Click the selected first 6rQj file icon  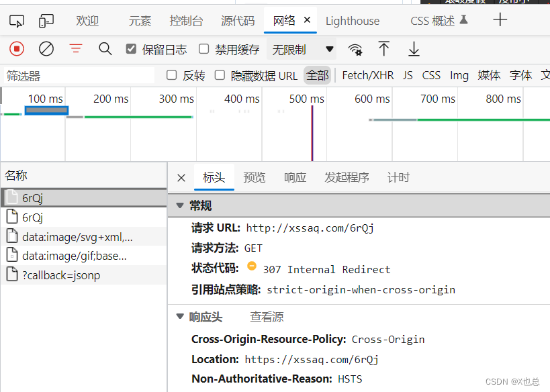pyautogui.click(x=12, y=197)
